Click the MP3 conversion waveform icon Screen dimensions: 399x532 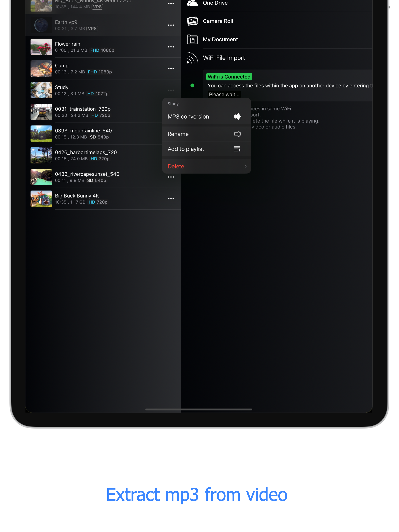[237, 117]
